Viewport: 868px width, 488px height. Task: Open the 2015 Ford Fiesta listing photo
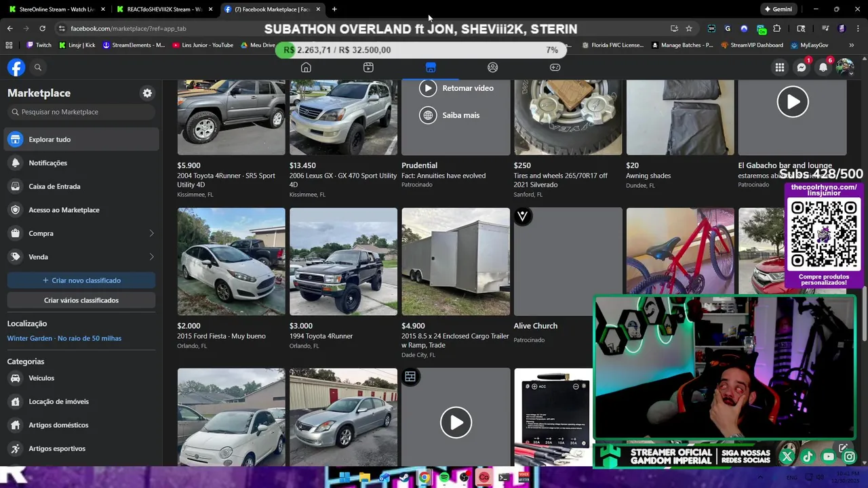pyautogui.click(x=231, y=262)
